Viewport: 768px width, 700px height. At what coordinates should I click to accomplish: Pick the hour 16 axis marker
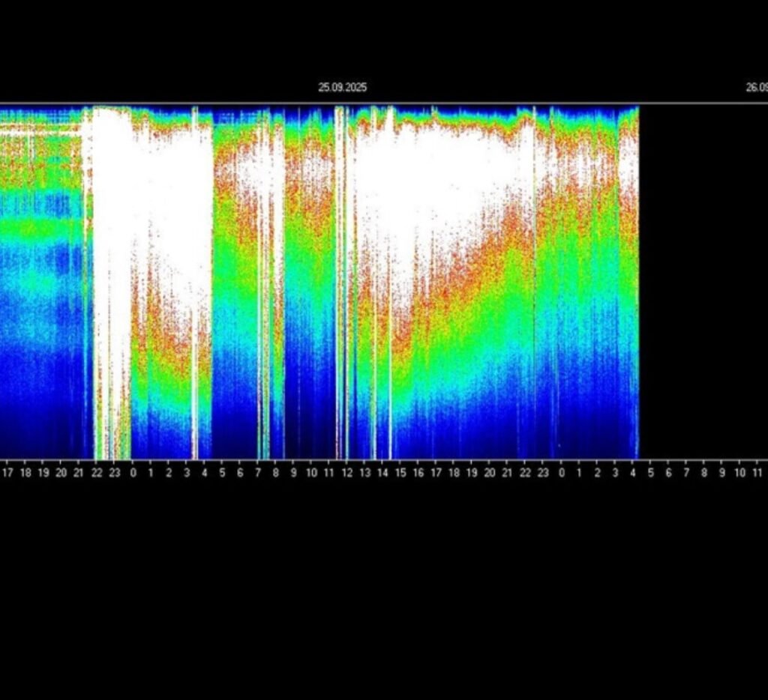(x=418, y=473)
